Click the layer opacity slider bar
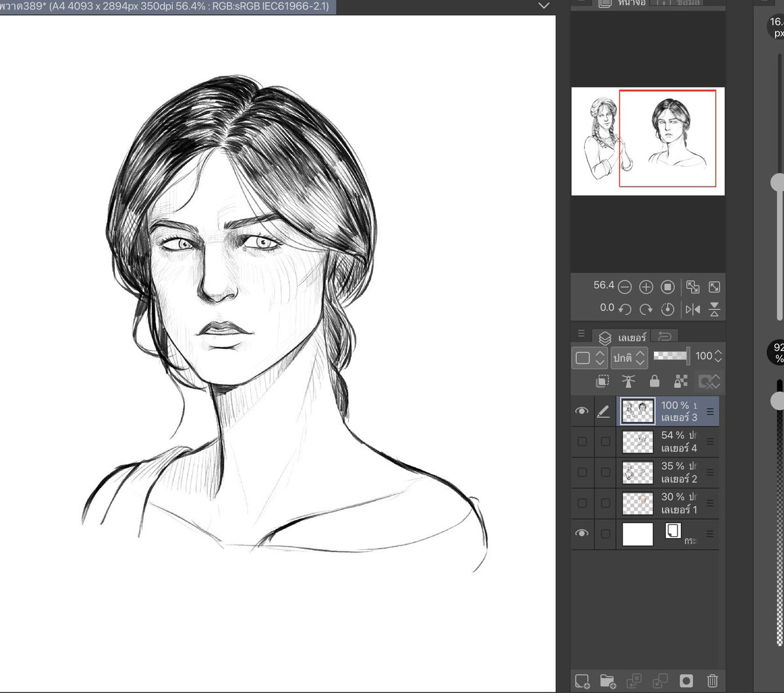The image size is (784, 693). click(x=671, y=356)
